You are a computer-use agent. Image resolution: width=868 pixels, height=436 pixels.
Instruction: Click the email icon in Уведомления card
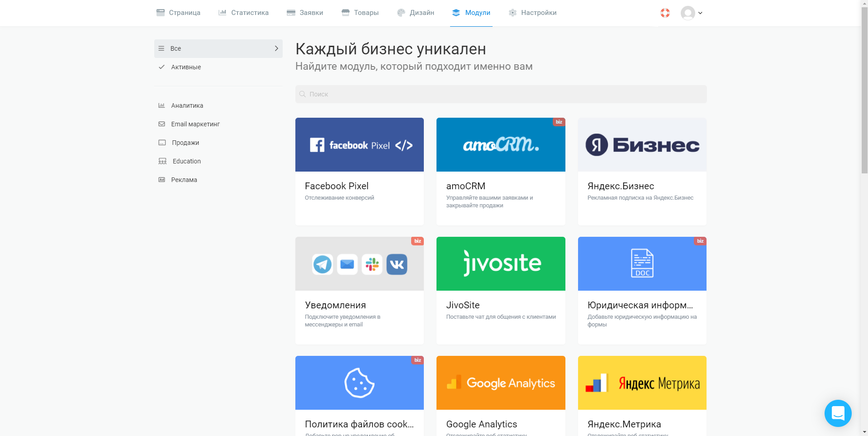tap(347, 264)
